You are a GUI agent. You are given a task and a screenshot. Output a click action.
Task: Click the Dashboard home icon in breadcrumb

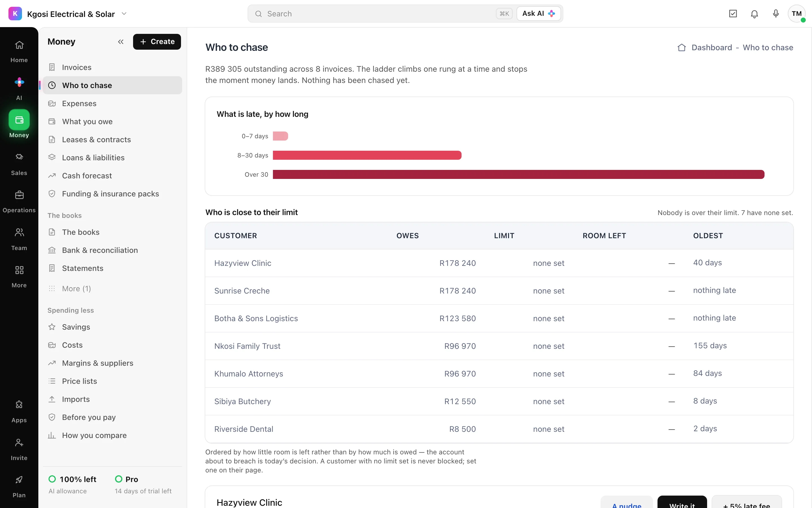681,47
